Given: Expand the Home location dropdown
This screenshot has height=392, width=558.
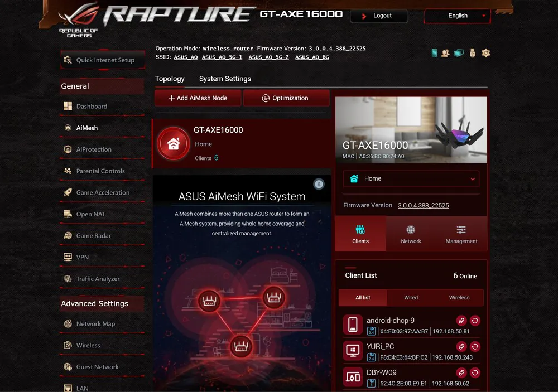Looking at the screenshot, I should [x=411, y=178].
